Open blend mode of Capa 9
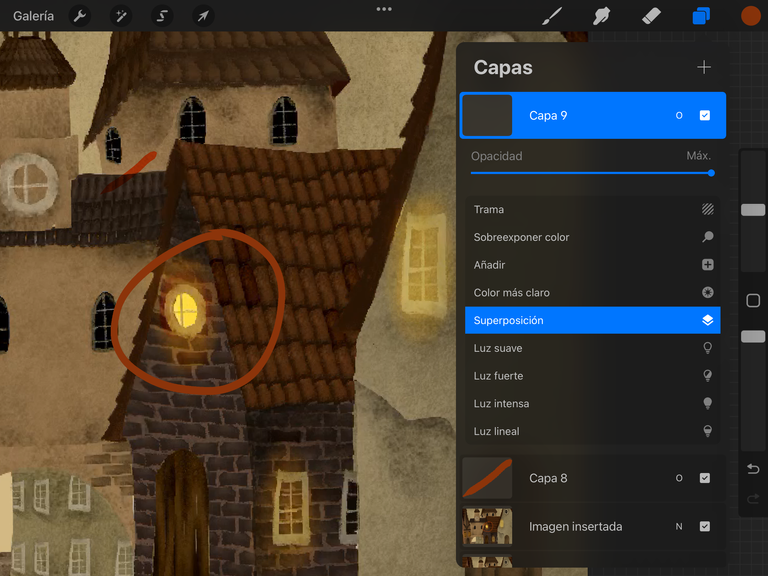Screen dimensions: 768x576 tap(679, 116)
